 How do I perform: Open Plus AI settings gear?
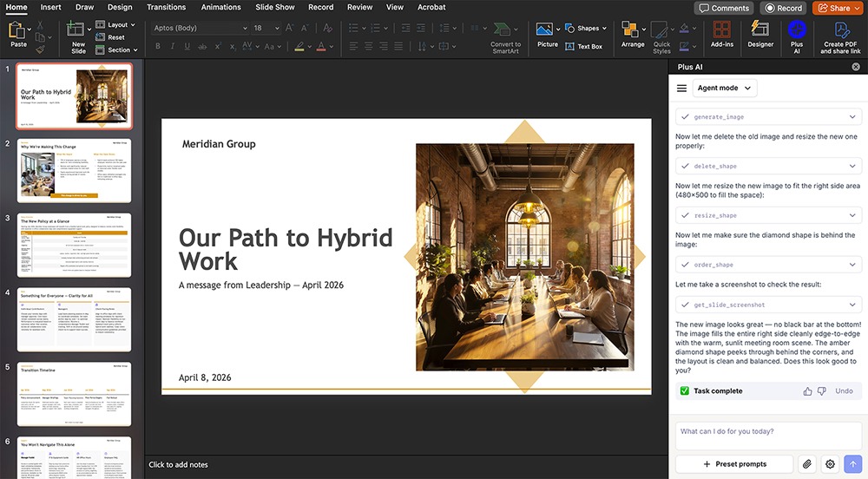click(x=830, y=464)
